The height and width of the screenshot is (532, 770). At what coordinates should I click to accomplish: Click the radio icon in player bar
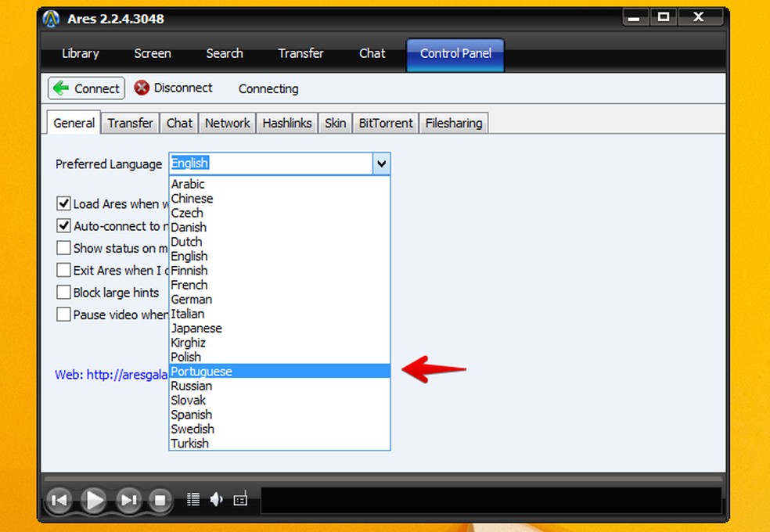tap(240, 498)
